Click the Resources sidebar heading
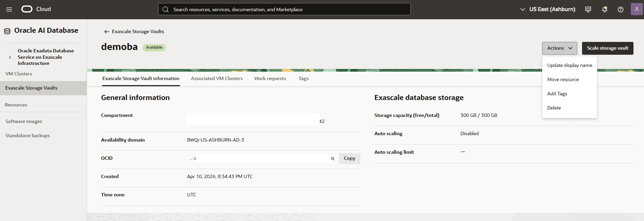This screenshot has height=221, width=644. point(16,105)
